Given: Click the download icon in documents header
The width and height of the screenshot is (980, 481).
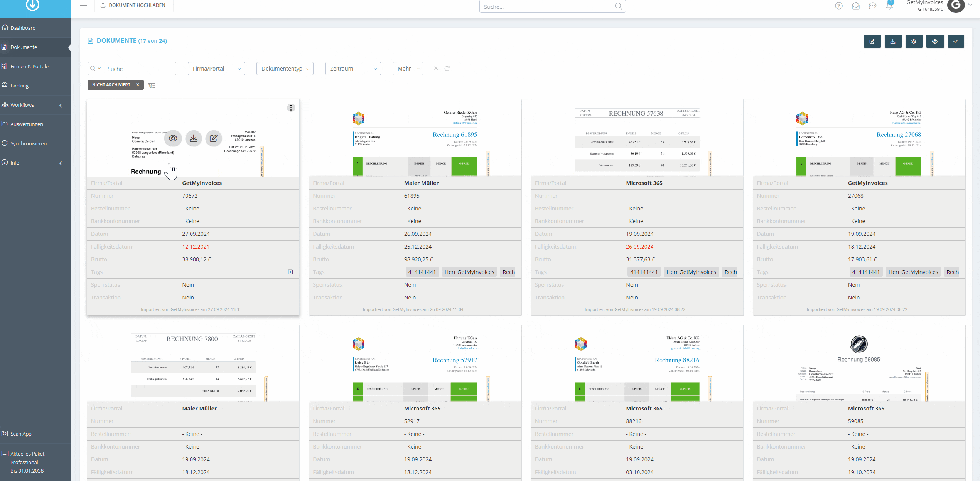Looking at the screenshot, I should tap(893, 41).
